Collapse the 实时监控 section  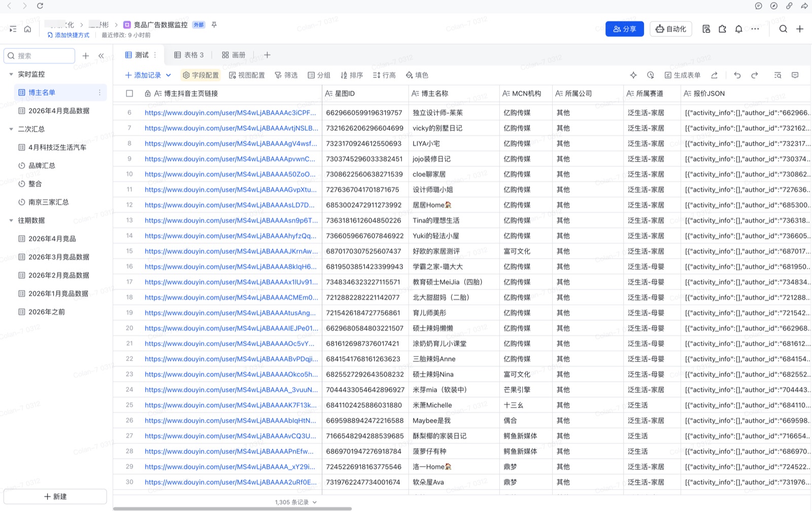[11, 74]
